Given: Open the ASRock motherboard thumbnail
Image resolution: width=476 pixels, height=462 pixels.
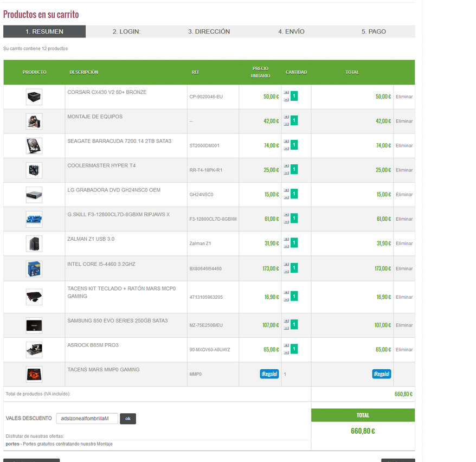Looking at the screenshot, I should click(x=34, y=350).
